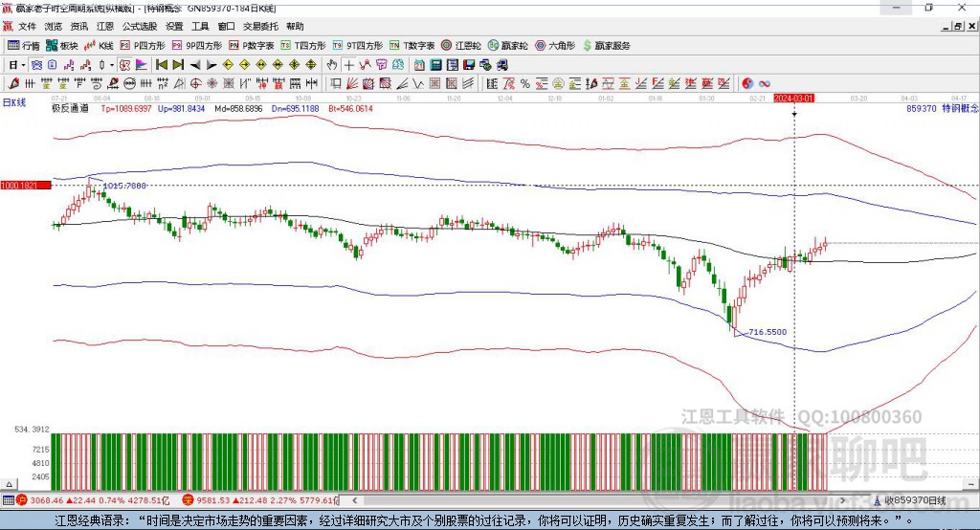Launch the 赢家轮 wheel tool

(x=508, y=46)
